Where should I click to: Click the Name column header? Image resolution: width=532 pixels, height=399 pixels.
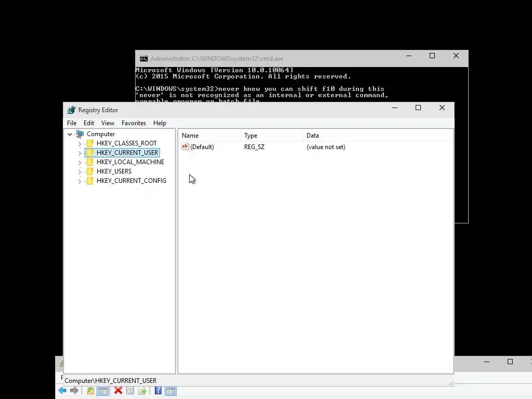click(209, 136)
